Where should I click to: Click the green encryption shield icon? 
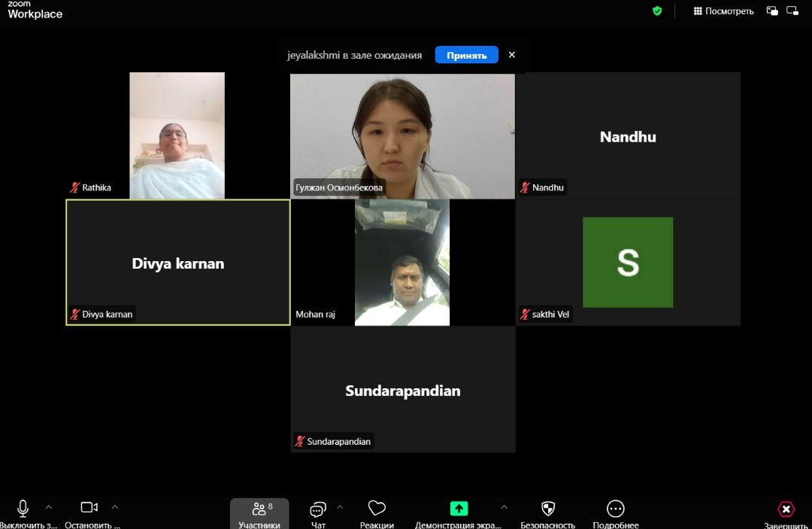tap(657, 11)
